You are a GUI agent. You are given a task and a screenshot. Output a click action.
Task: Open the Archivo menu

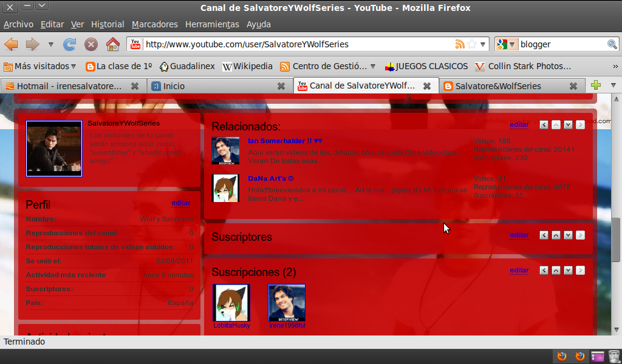(x=18, y=24)
